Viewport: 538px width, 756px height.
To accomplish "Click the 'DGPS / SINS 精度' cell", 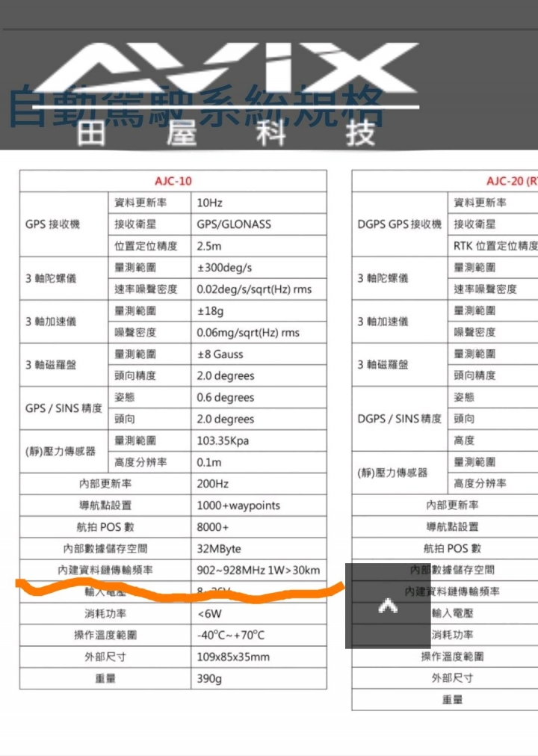I will [399, 419].
